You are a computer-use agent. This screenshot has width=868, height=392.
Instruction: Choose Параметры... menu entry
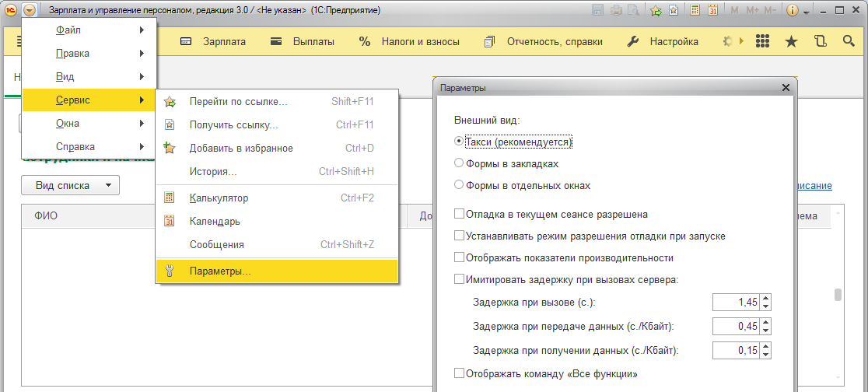click(x=277, y=271)
